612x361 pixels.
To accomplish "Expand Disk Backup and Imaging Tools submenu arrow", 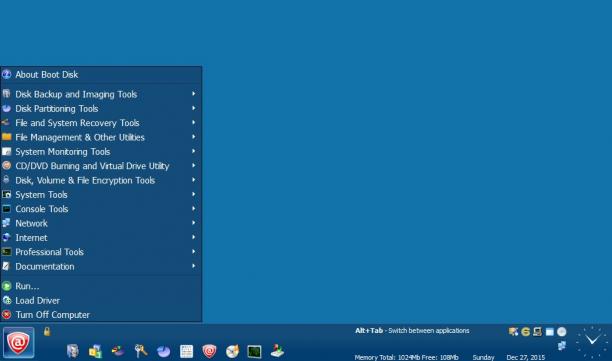I will click(194, 94).
